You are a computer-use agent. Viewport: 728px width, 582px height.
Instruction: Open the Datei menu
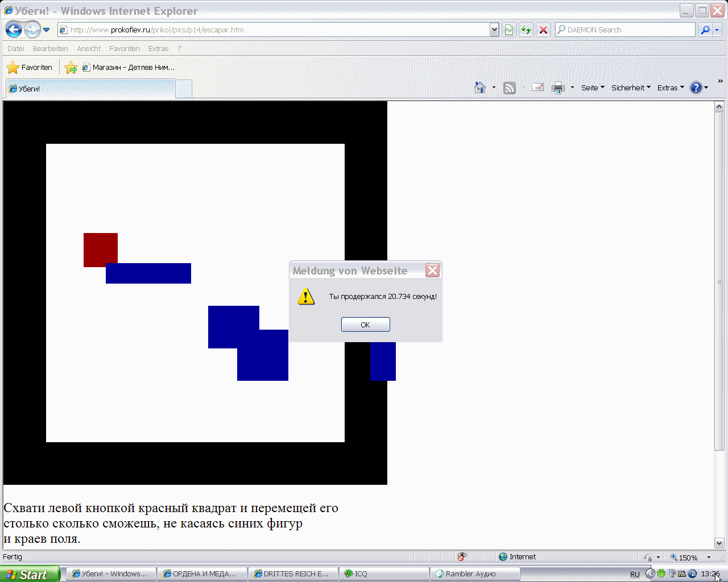coord(16,49)
